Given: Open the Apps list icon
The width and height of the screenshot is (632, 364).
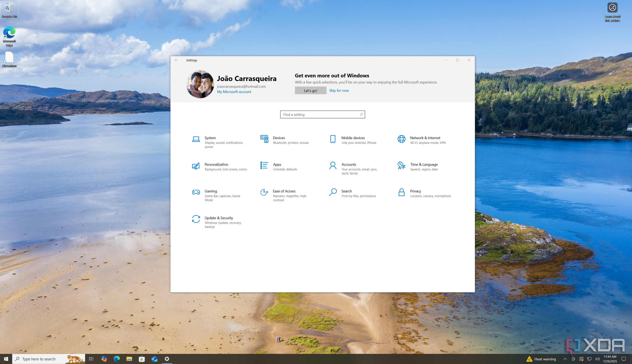Looking at the screenshot, I should pyautogui.click(x=264, y=165).
